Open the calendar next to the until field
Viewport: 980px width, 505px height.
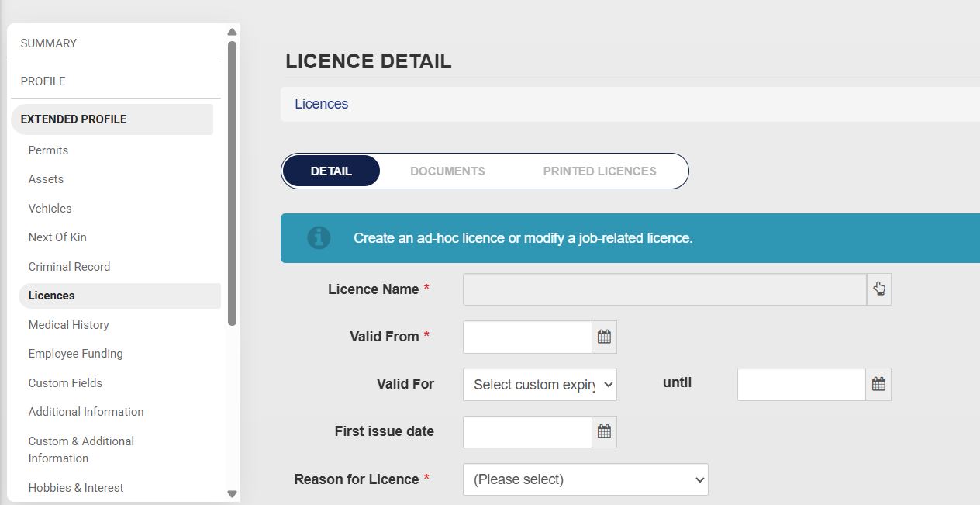point(879,384)
